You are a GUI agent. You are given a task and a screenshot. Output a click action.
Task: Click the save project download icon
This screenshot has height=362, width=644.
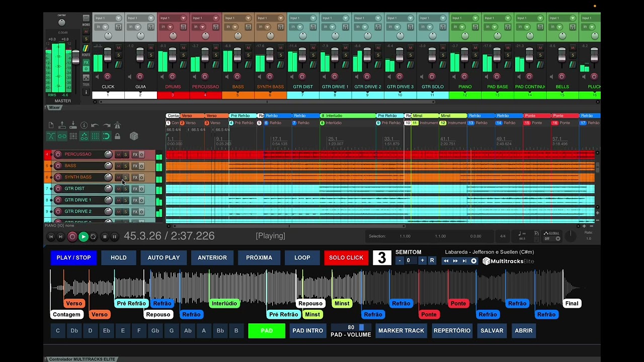[73, 125]
